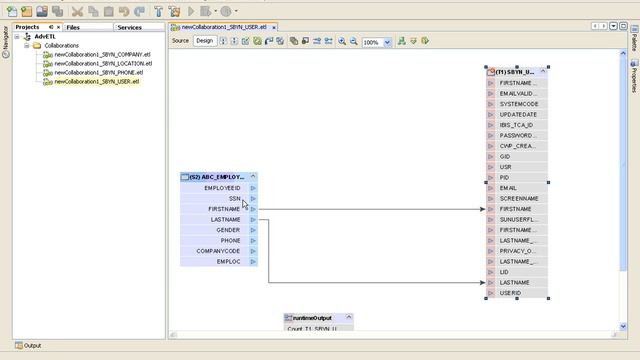Select newCollaboration1_SBYN_USER.etl in project tree

pyautogui.click(x=96, y=82)
